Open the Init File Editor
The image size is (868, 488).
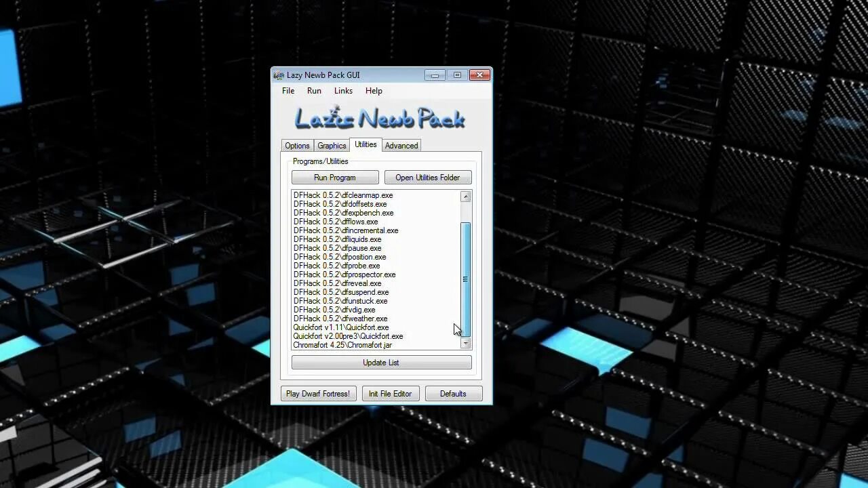[x=390, y=394]
